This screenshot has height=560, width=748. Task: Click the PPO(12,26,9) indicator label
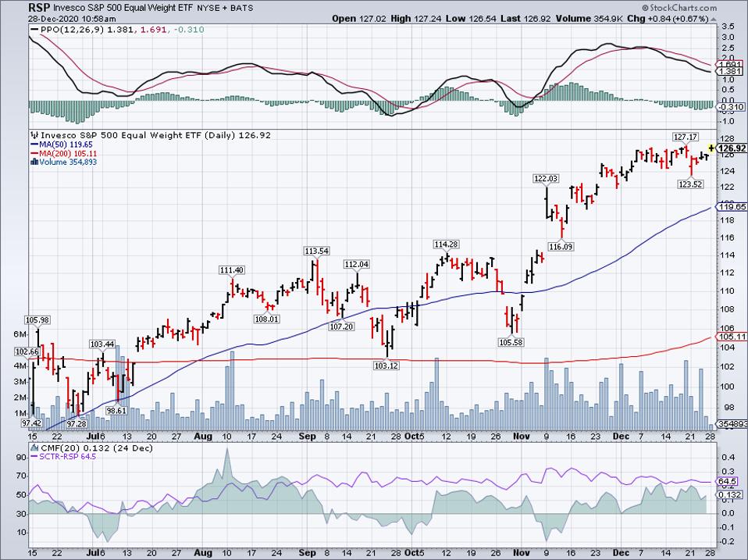(73, 30)
